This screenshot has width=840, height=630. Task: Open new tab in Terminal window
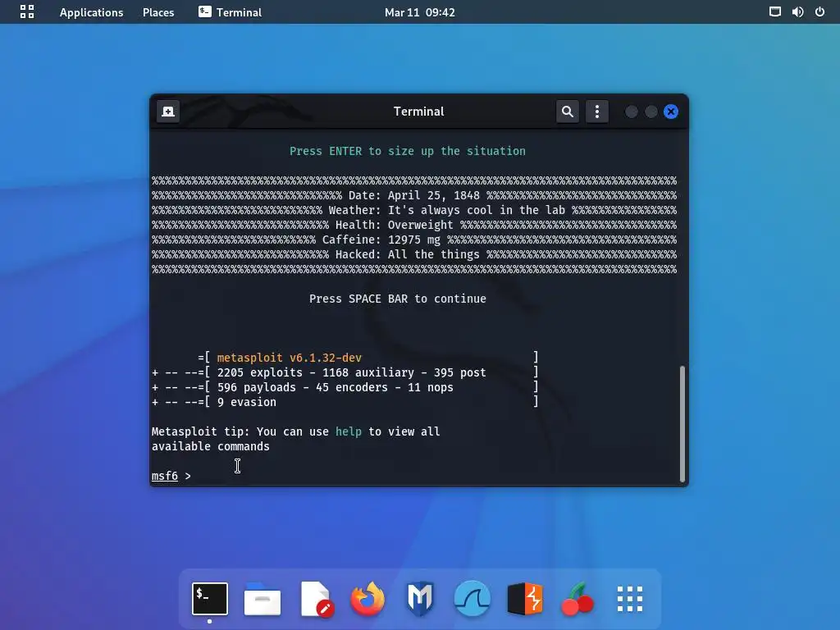(x=168, y=112)
